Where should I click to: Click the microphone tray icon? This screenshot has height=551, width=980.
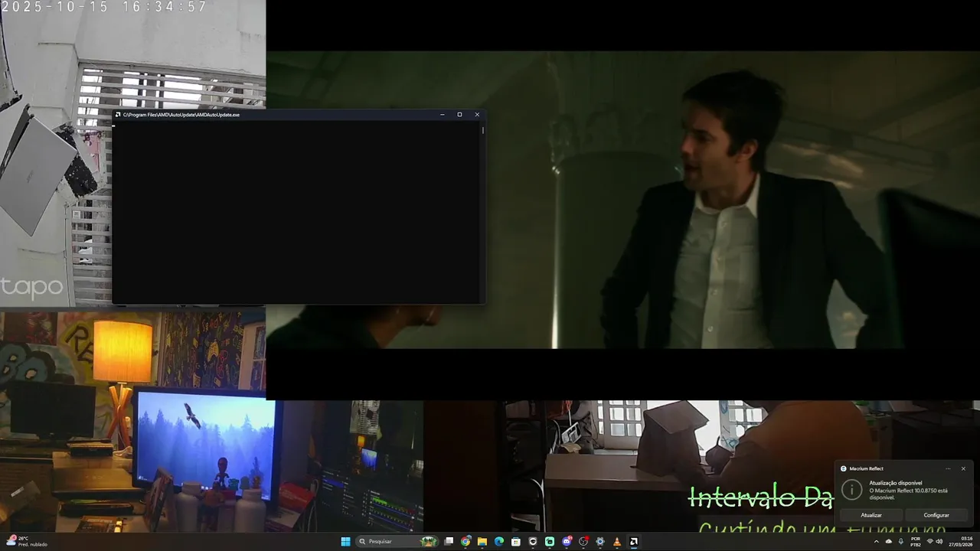point(901,542)
